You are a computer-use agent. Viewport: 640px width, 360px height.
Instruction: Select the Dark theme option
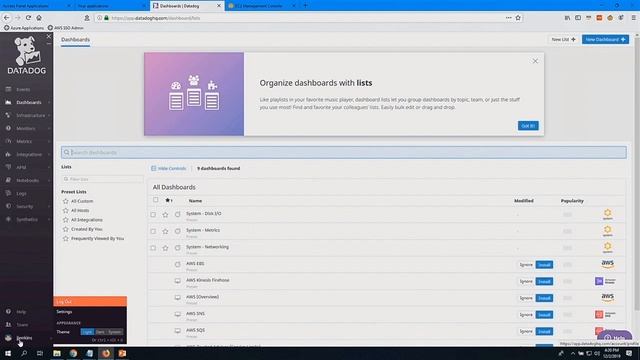[x=100, y=332]
